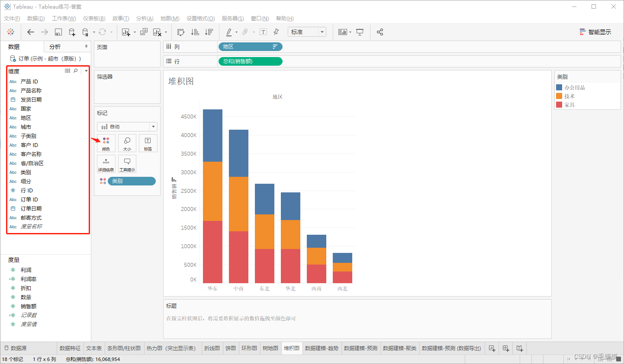Open the 分析 tab dropdown arrow
The height and width of the screenshot is (364, 624).
pos(86,46)
